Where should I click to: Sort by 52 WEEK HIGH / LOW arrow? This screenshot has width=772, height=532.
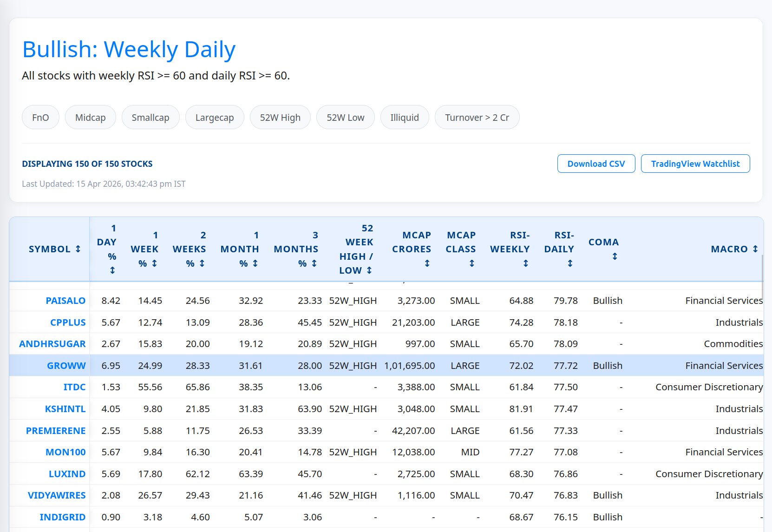pyautogui.click(x=369, y=270)
